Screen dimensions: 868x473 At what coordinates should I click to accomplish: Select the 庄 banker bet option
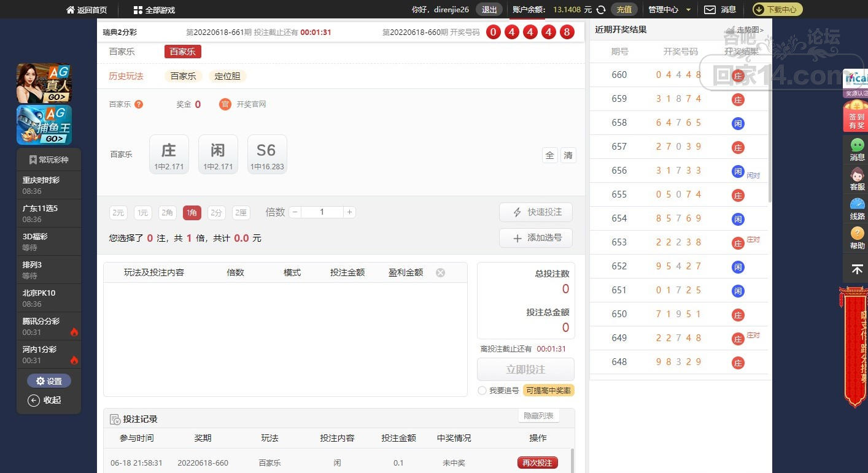click(x=169, y=154)
